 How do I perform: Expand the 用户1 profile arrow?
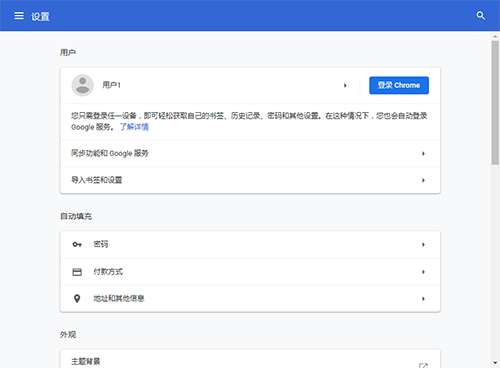click(x=345, y=85)
